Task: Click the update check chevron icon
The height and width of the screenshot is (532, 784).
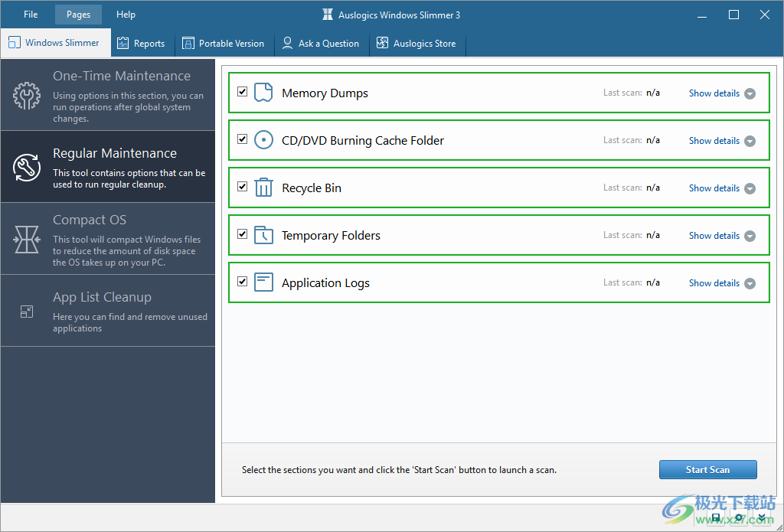Action: pos(762,517)
